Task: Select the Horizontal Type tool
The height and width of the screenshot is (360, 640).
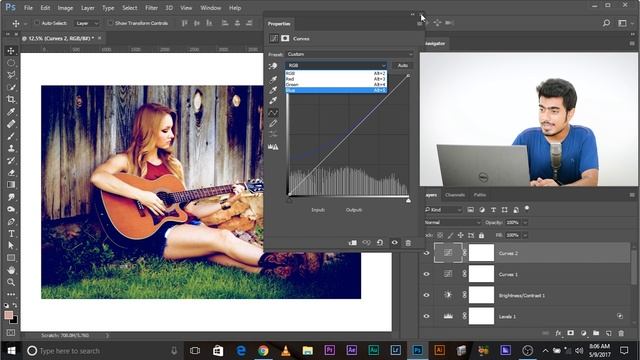Action: pos(11,233)
